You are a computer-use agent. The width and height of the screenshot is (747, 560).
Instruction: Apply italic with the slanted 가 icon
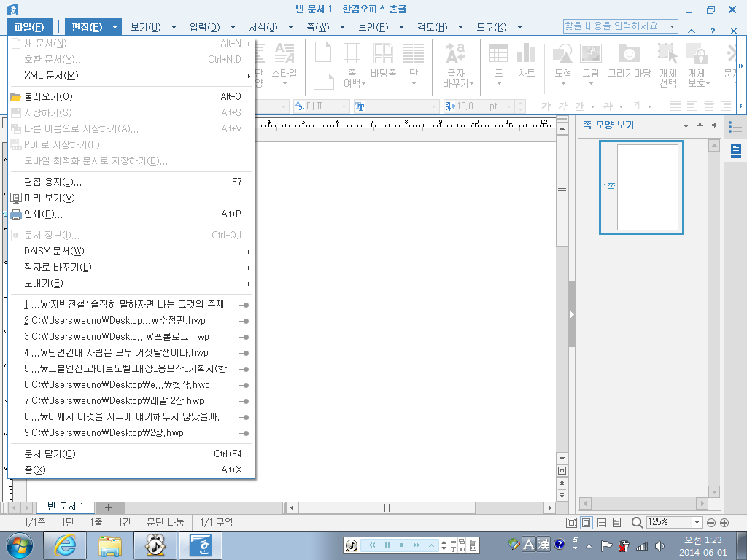coord(563,106)
